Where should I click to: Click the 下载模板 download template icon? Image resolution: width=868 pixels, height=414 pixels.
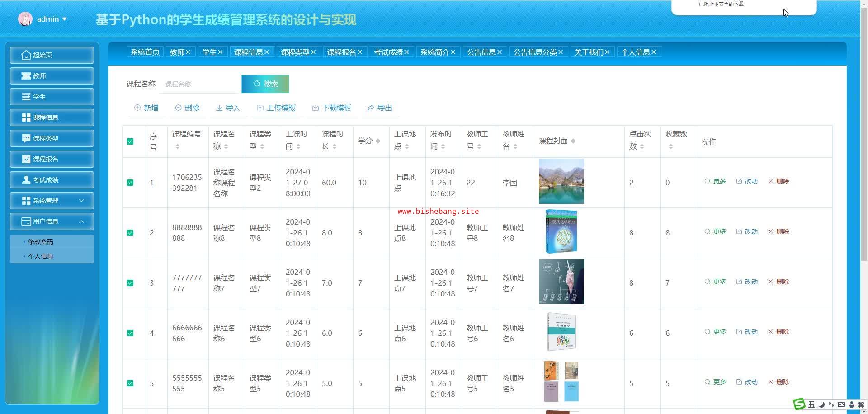pyautogui.click(x=316, y=108)
